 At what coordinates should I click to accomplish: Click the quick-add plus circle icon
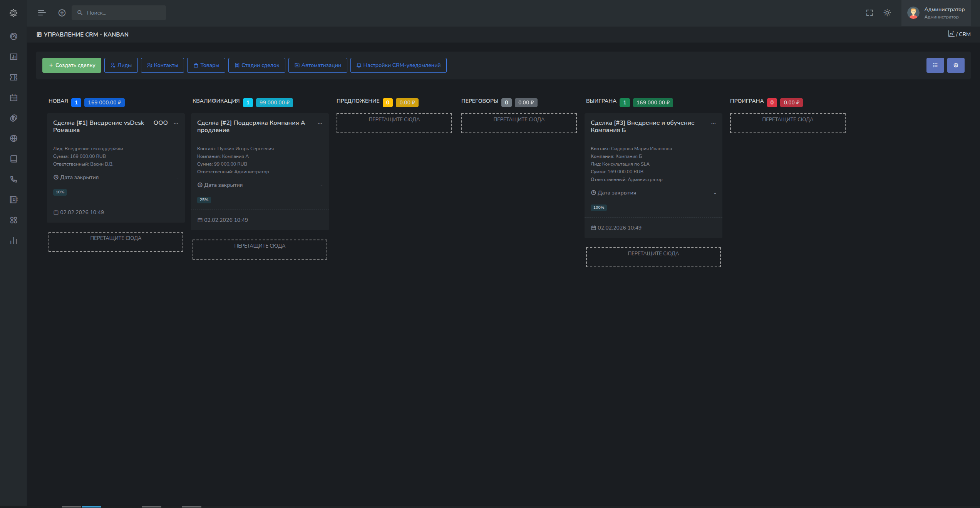point(62,13)
